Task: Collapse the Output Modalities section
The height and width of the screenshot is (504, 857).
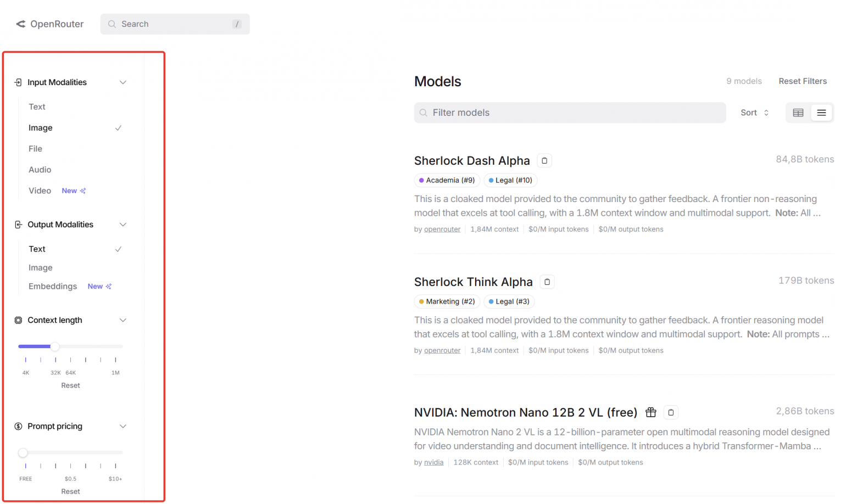Action: pyautogui.click(x=123, y=224)
